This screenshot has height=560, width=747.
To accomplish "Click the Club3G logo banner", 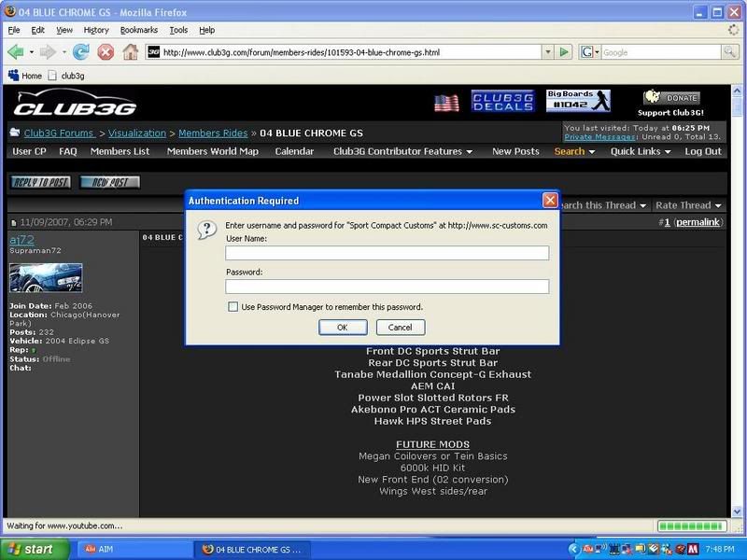I will click(x=75, y=103).
